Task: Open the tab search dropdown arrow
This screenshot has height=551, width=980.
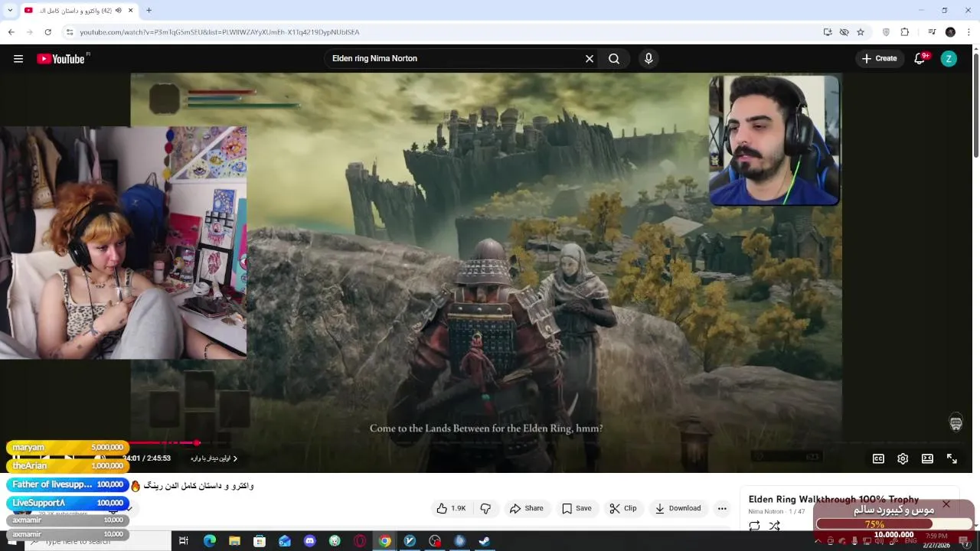Action: point(10,11)
